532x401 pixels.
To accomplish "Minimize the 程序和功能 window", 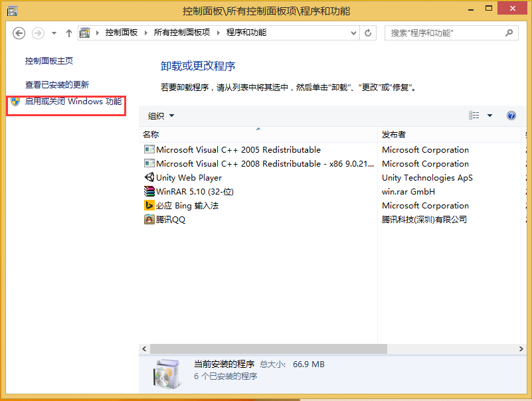I will 471,9.
